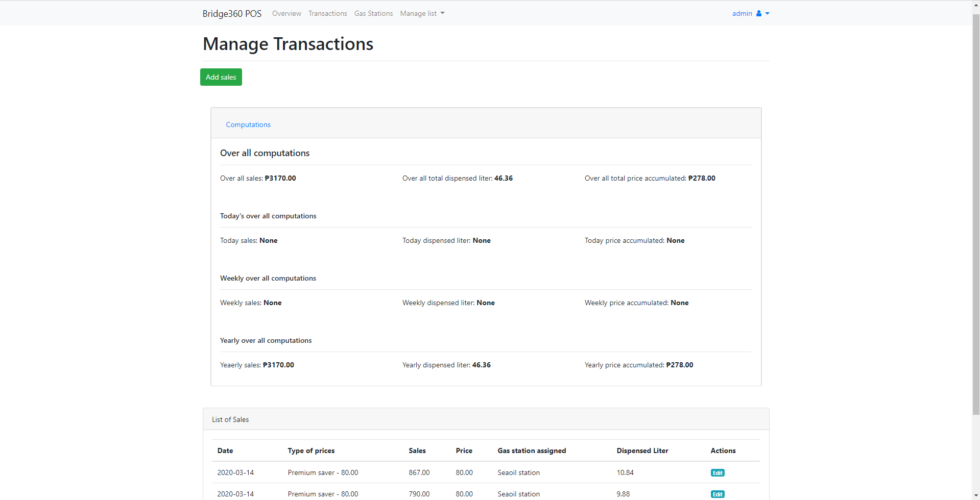The image size is (980, 500).
Task: Click Weekly sales None value
Action: (x=273, y=303)
